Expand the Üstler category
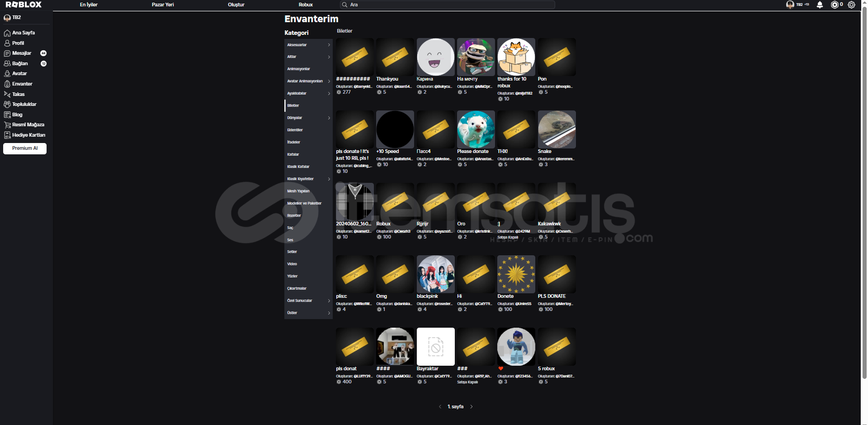The height and width of the screenshot is (425, 868). (x=308, y=313)
